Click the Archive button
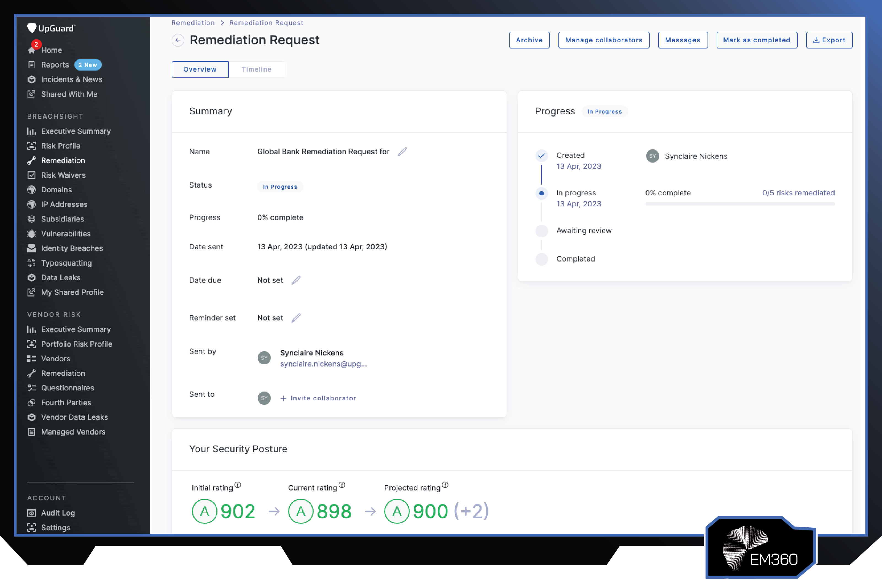 (529, 40)
